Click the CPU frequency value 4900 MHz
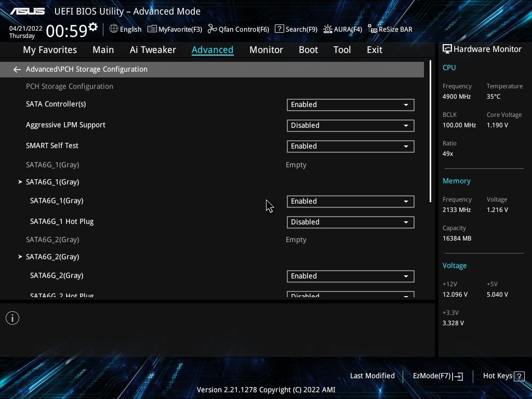The width and height of the screenshot is (532, 399). 456,97
